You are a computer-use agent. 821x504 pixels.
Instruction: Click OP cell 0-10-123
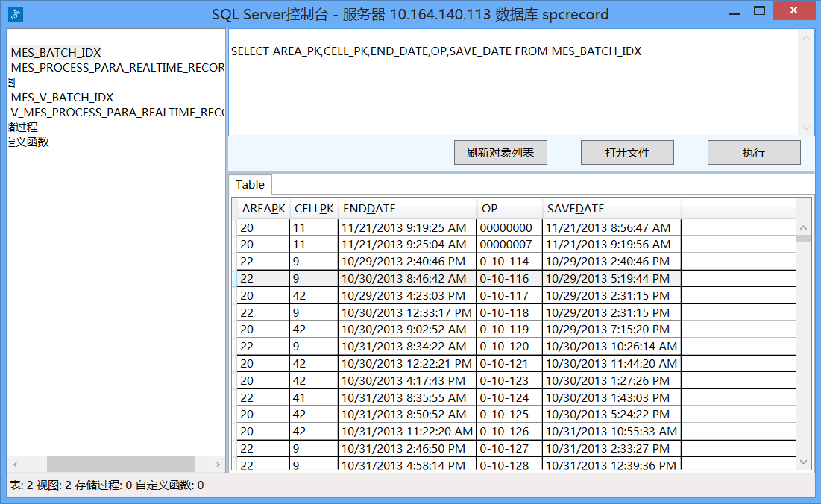[x=509, y=380]
